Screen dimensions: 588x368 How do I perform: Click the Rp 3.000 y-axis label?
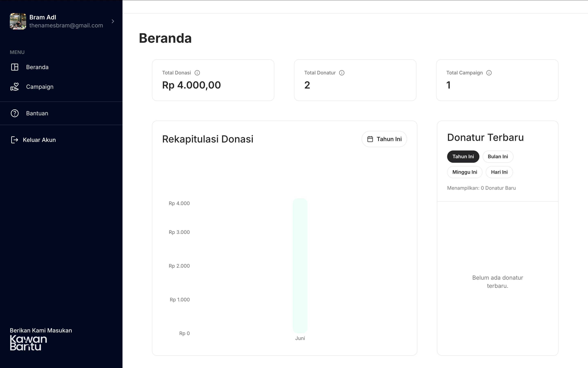(179, 232)
